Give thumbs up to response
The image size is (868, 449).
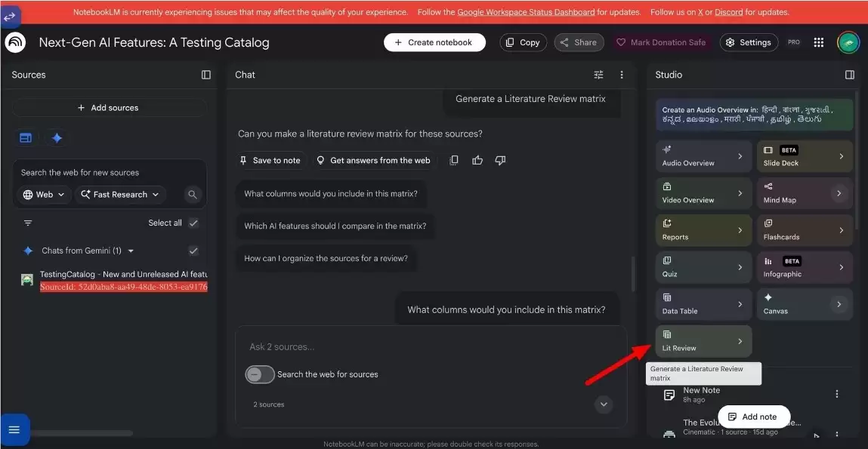477,160
